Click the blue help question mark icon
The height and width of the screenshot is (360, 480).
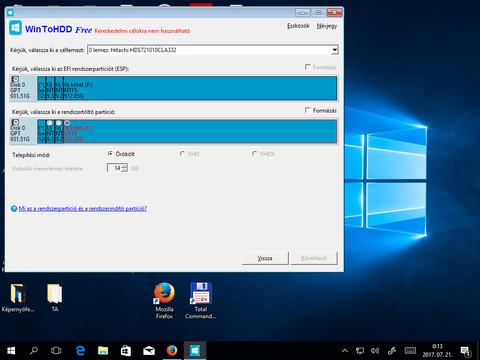[x=14, y=209]
